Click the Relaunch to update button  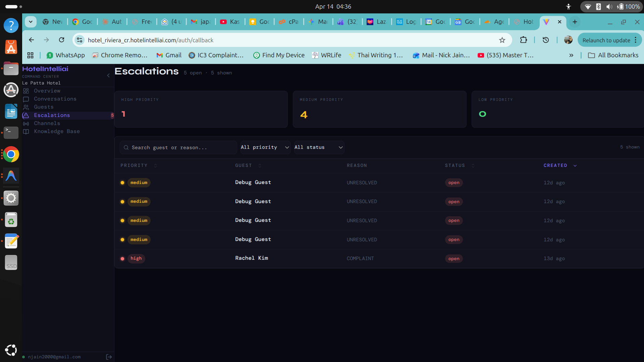[606, 40]
